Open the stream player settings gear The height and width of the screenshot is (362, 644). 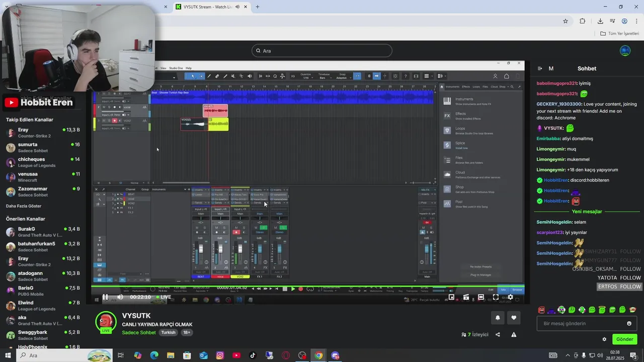point(510,297)
